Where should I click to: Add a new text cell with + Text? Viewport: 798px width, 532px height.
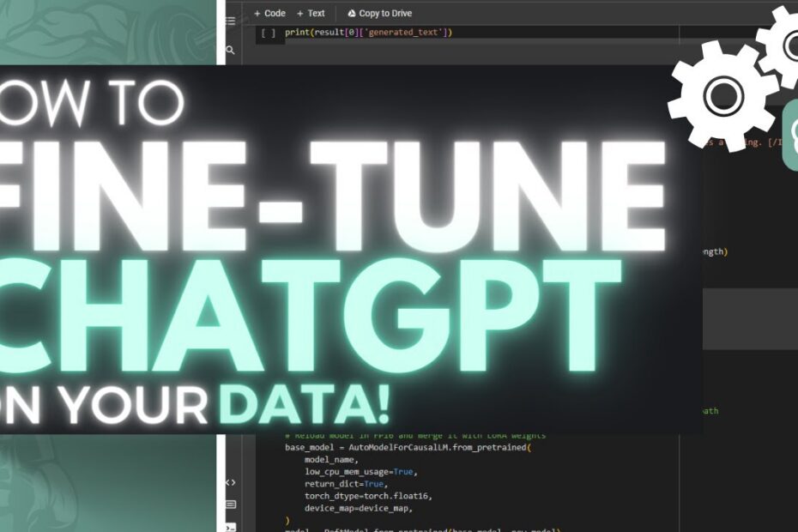coord(311,13)
